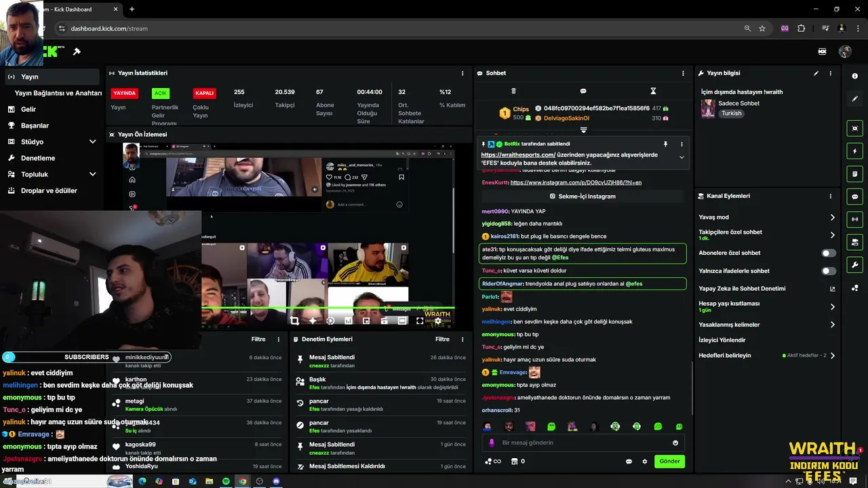
Task: Click the fullscreen icon in stream preview
Action: (x=420, y=321)
